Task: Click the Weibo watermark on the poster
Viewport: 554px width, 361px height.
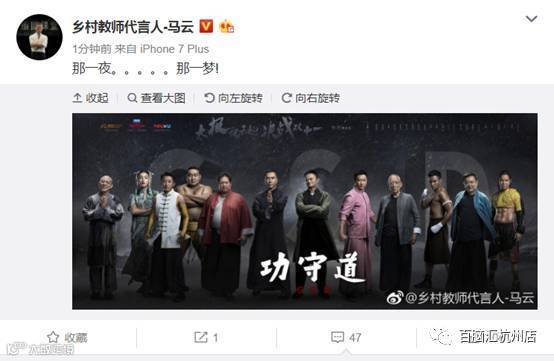Action: coord(460,298)
